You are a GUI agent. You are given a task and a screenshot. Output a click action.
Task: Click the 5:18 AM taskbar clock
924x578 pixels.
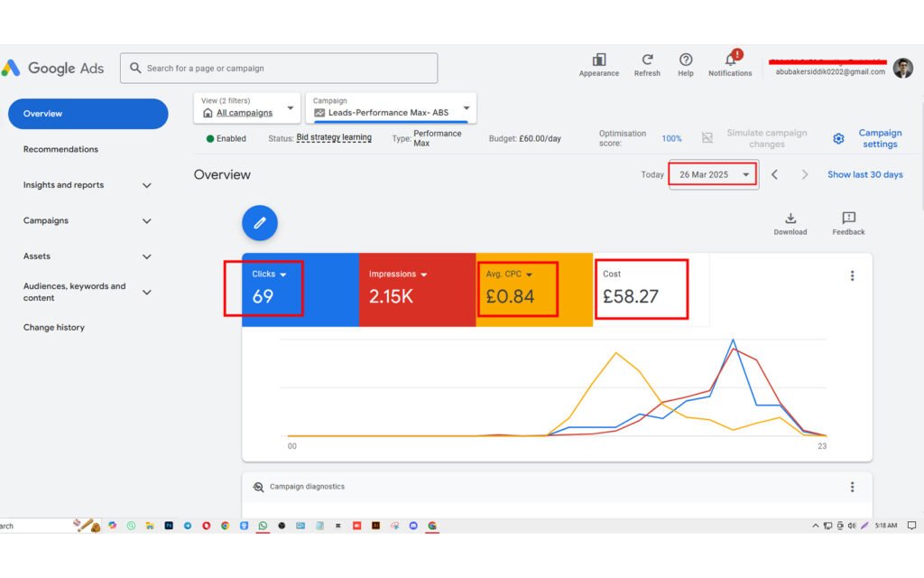pos(886,526)
